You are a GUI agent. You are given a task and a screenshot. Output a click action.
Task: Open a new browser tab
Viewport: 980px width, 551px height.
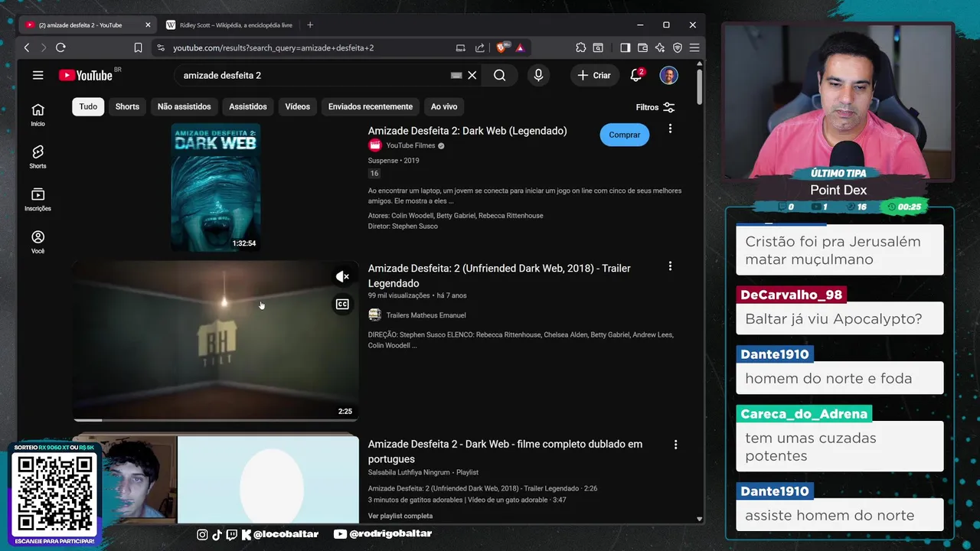click(x=310, y=25)
